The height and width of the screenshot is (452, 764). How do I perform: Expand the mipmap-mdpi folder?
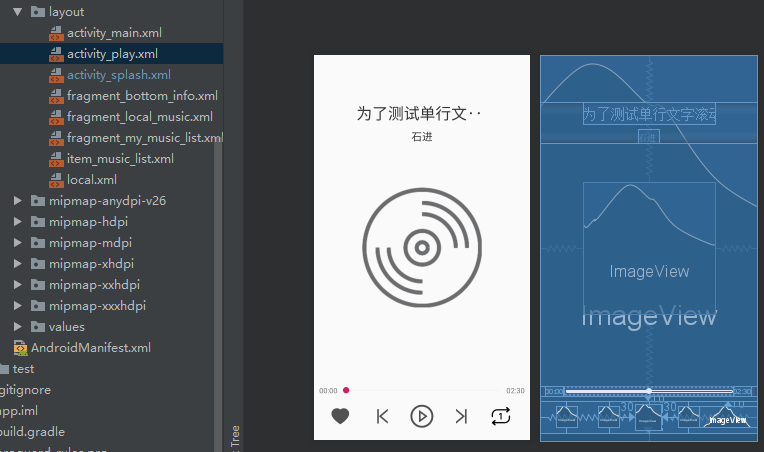pyautogui.click(x=18, y=243)
